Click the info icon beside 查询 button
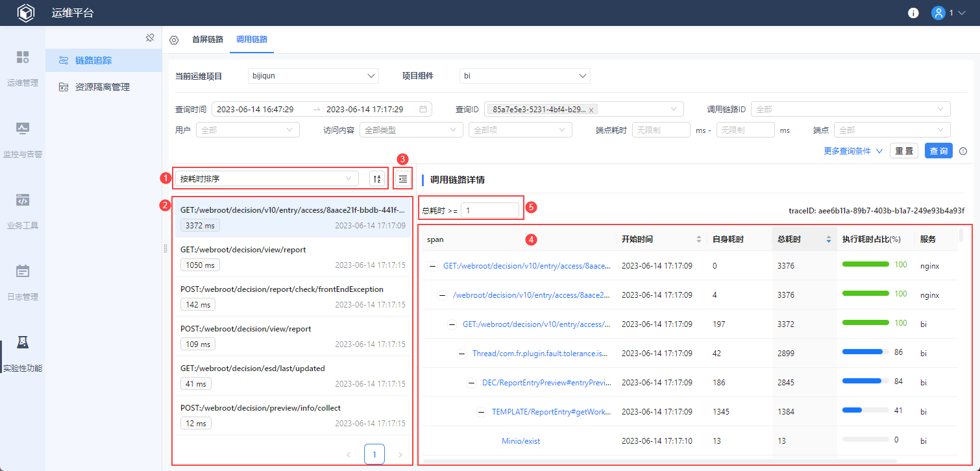 click(x=963, y=151)
